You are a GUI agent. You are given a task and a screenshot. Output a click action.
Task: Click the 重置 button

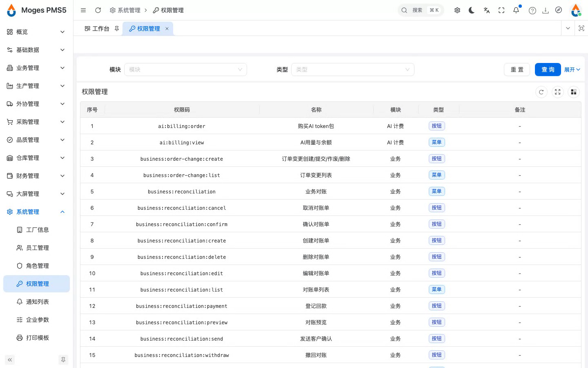(517, 70)
